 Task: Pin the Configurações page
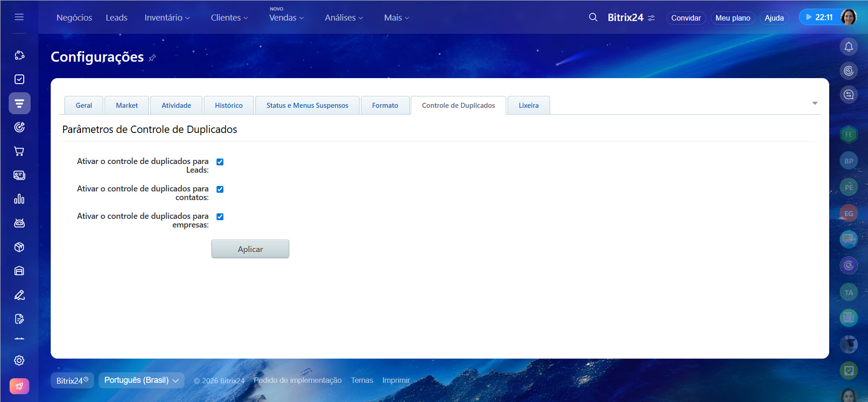[x=153, y=58]
